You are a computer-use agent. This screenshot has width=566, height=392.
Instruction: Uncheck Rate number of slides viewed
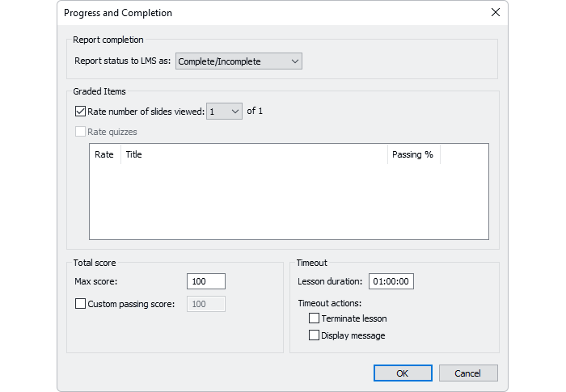click(x=80, y=112)
